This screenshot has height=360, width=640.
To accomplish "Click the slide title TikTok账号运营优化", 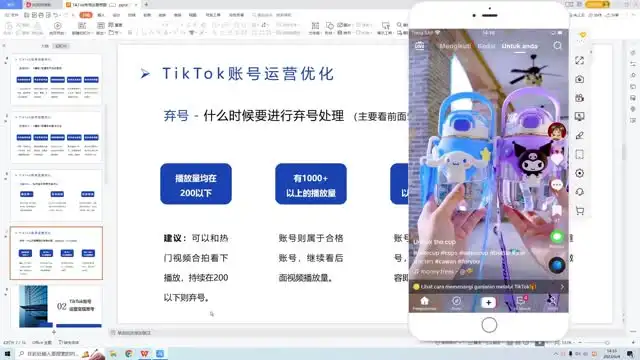I will click(248, 73).
